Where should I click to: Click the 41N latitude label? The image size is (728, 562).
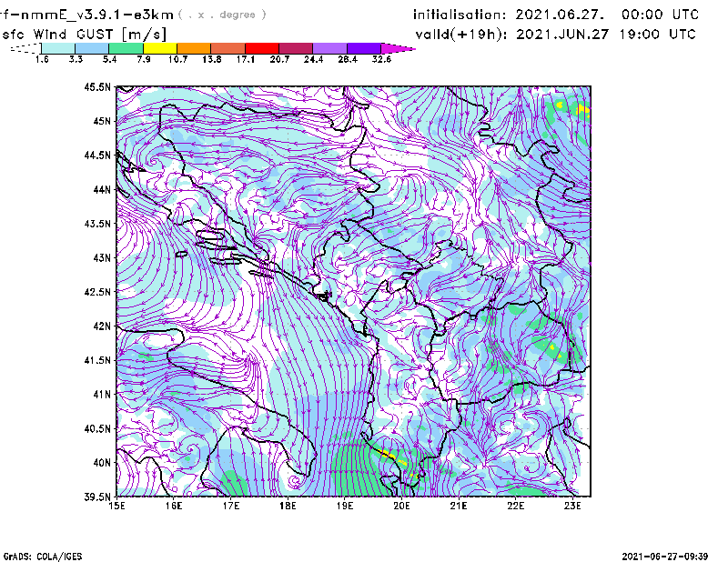(102, 395)
